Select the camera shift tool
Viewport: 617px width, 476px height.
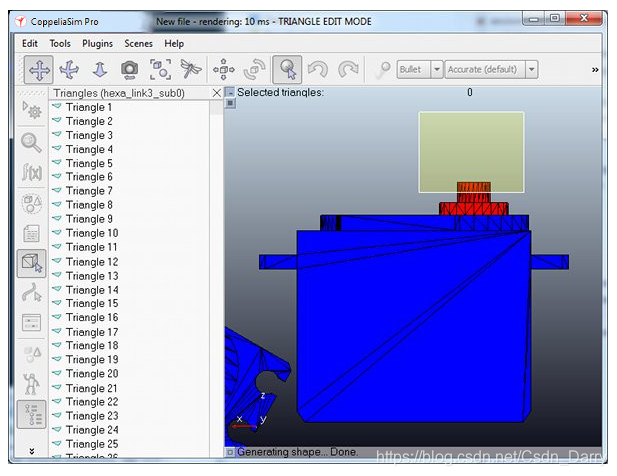pos(100,70)
